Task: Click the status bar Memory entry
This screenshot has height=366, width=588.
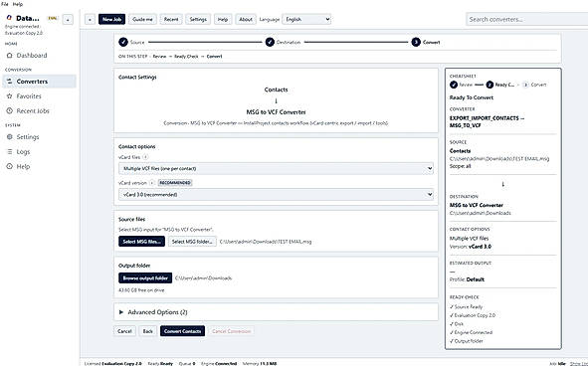Action: [x=260, y=364]
